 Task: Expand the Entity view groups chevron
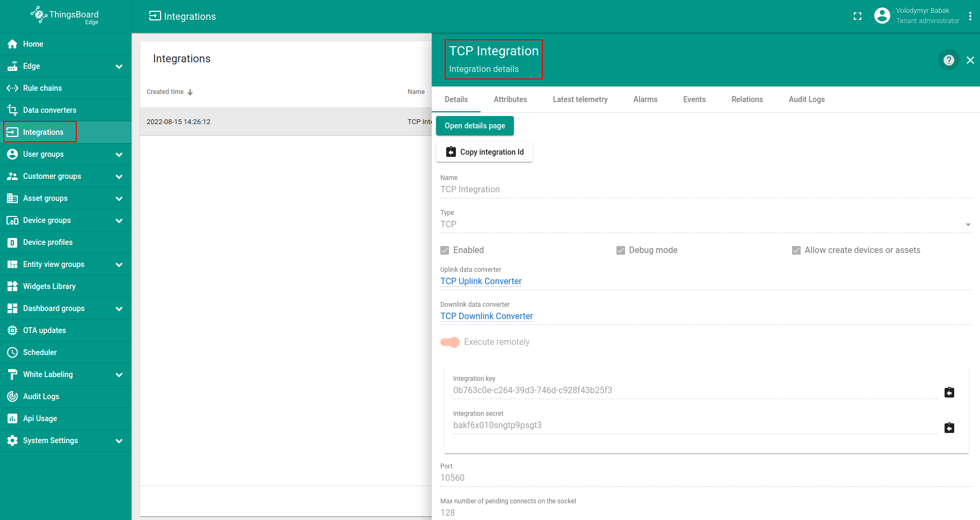119,265
